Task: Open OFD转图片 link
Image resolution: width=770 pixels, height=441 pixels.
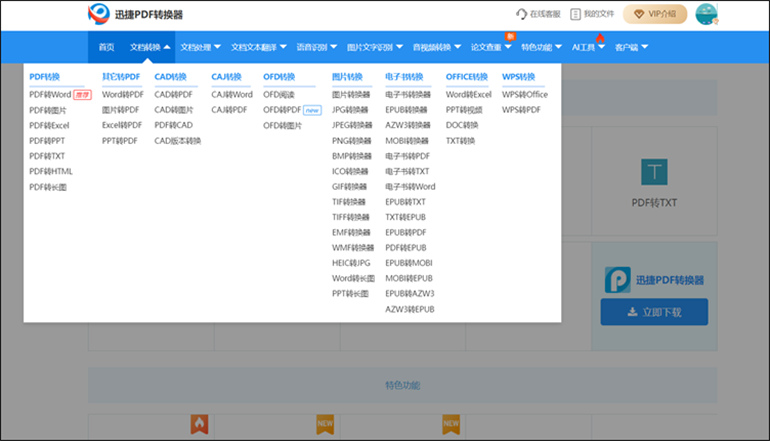Action: [282, 125]
